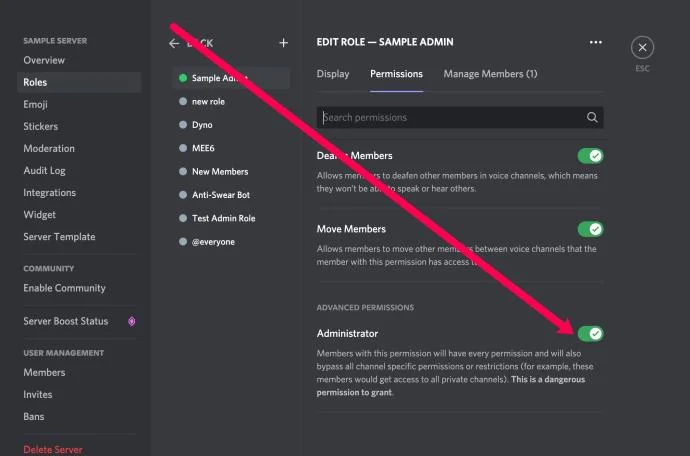690x456 pixels.
Task: Click the ADVANCED PERMISSIONS section heading
Action: click(x=365, y=307)
